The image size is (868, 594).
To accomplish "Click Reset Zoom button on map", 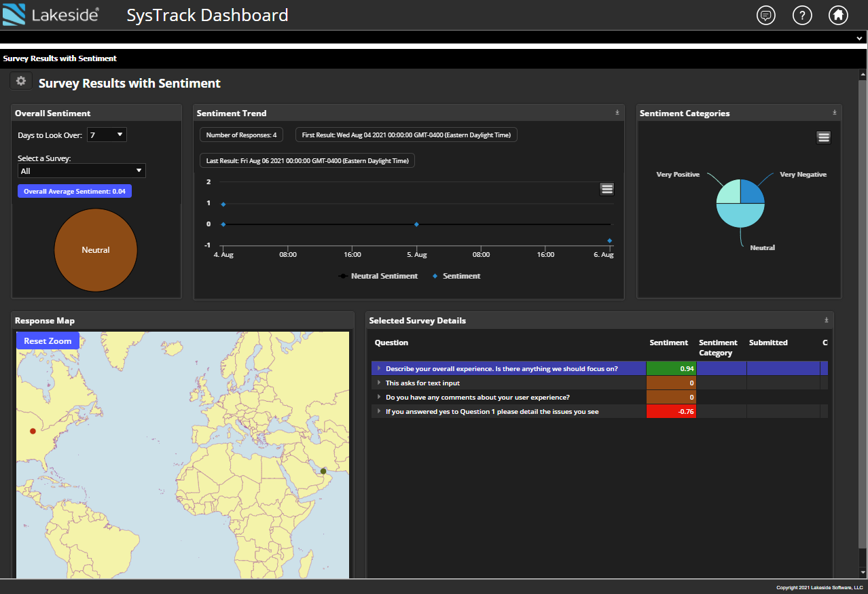I will tap(48, 340).
